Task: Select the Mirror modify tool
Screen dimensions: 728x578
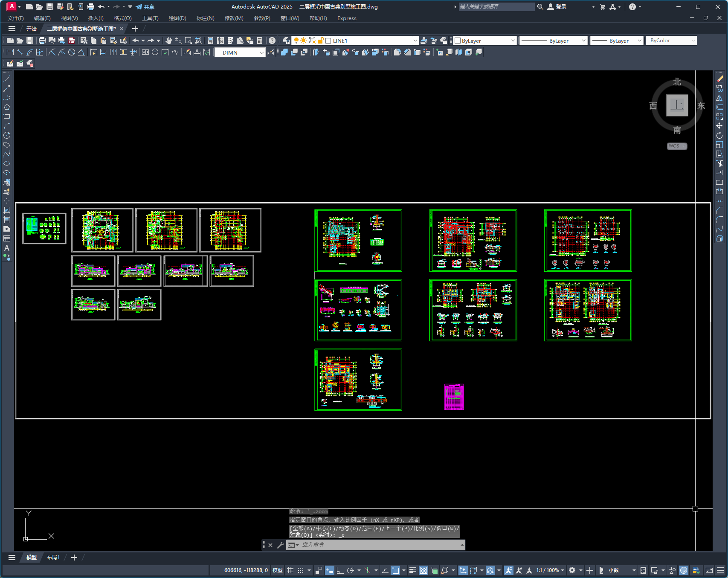Action: click(x=719, y=98)
